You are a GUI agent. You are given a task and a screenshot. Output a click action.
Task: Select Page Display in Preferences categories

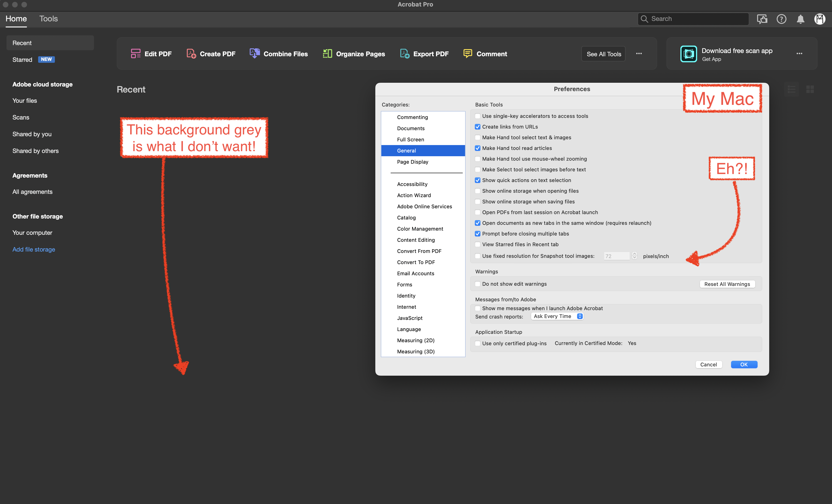coord(413,162)
